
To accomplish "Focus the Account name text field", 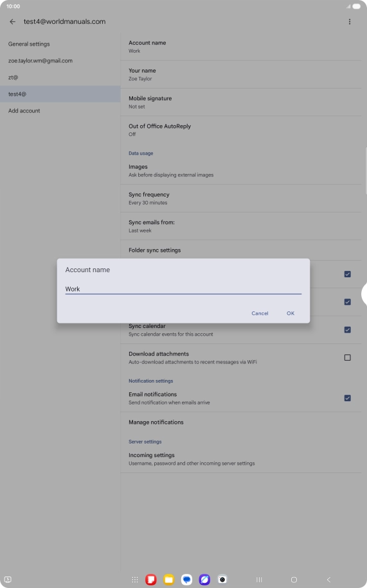I will (x=183, y=289).
